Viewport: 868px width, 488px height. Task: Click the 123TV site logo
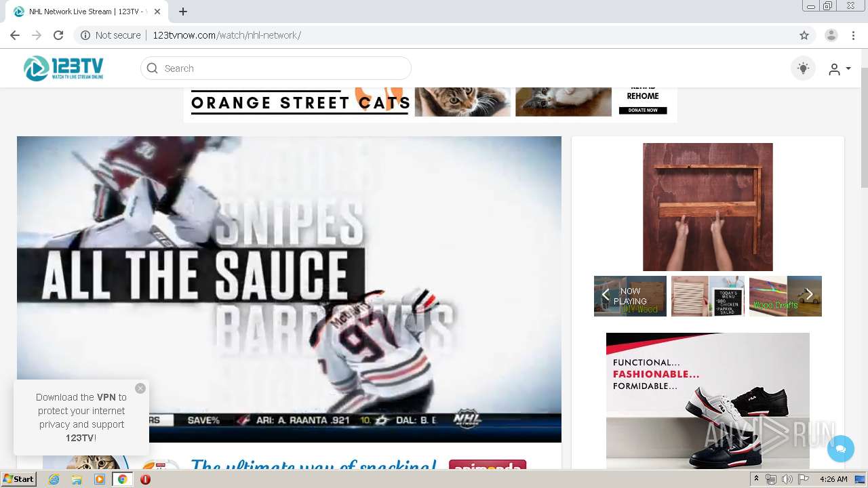click(64, 68)
